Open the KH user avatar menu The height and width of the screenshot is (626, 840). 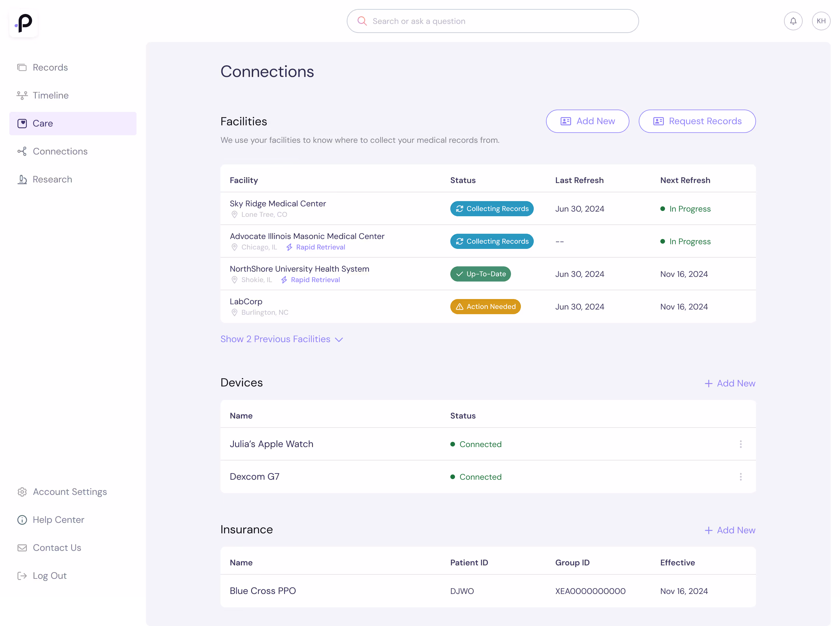[821, 21]
